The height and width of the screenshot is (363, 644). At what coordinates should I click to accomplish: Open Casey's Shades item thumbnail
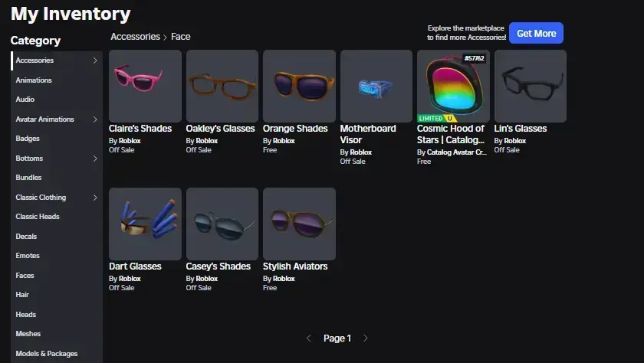click(222, 224)
